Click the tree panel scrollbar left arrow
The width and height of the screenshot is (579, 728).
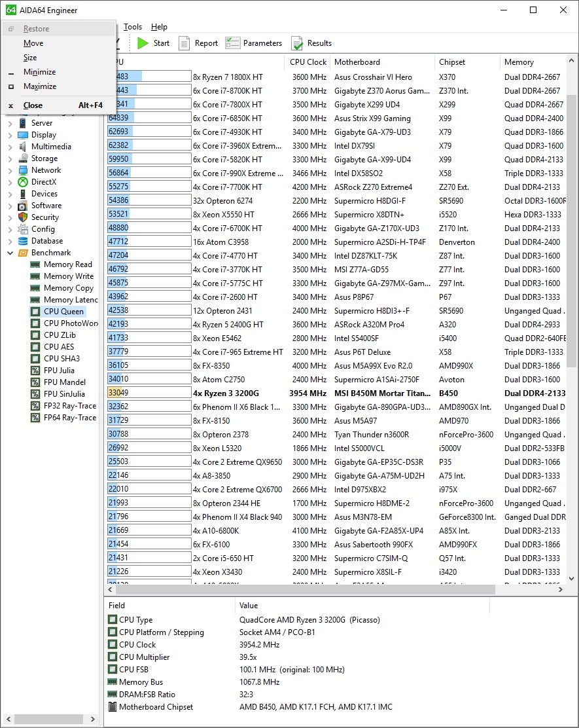coord(9,719)
